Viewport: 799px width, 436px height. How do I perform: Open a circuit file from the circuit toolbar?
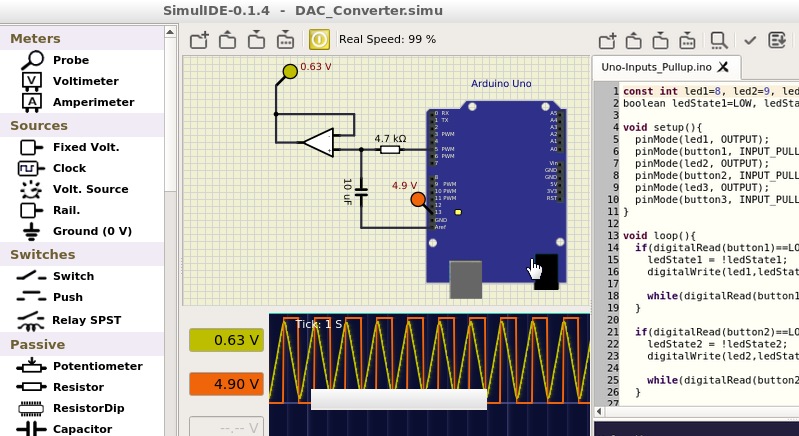(227, 40)
